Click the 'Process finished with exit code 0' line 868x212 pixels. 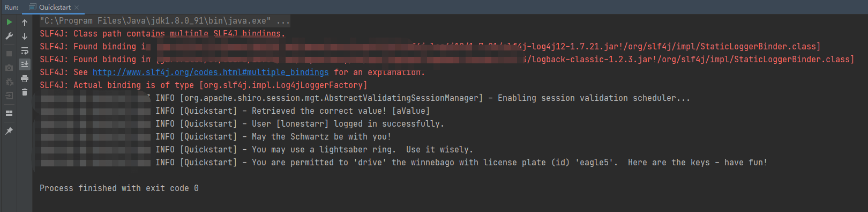119,188
